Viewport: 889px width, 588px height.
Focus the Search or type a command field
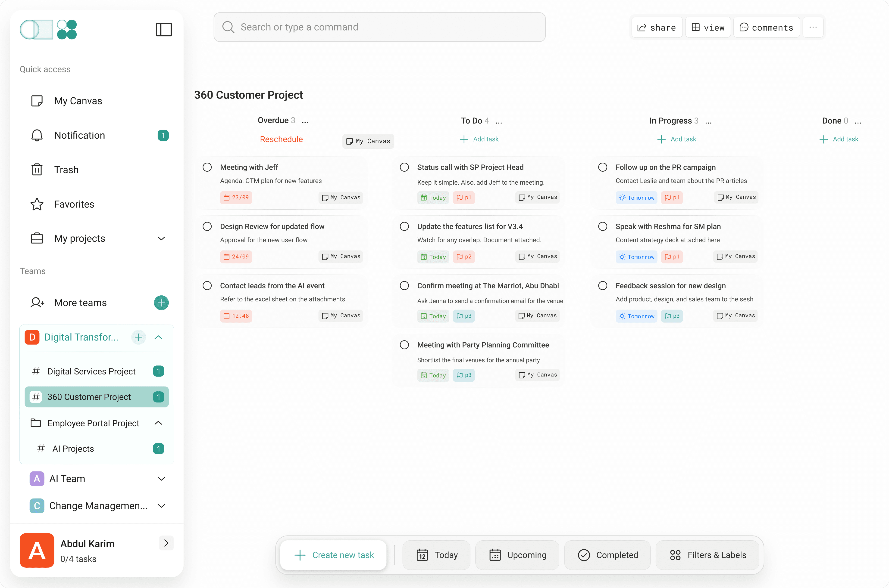coord(379,27)
